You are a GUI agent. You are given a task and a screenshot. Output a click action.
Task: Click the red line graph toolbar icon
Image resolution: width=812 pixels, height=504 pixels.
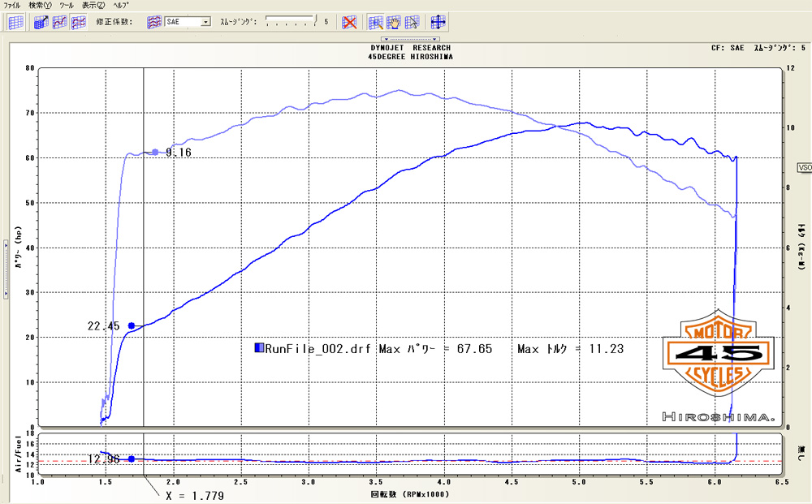(x=60, y=23)
